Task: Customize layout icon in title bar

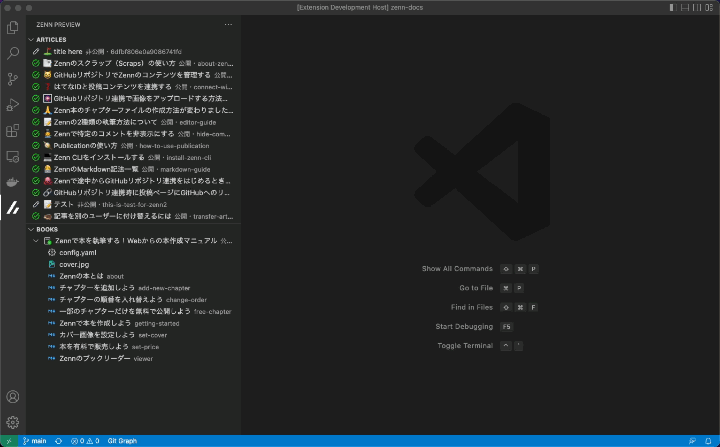Action: click(x=709, y=7)
